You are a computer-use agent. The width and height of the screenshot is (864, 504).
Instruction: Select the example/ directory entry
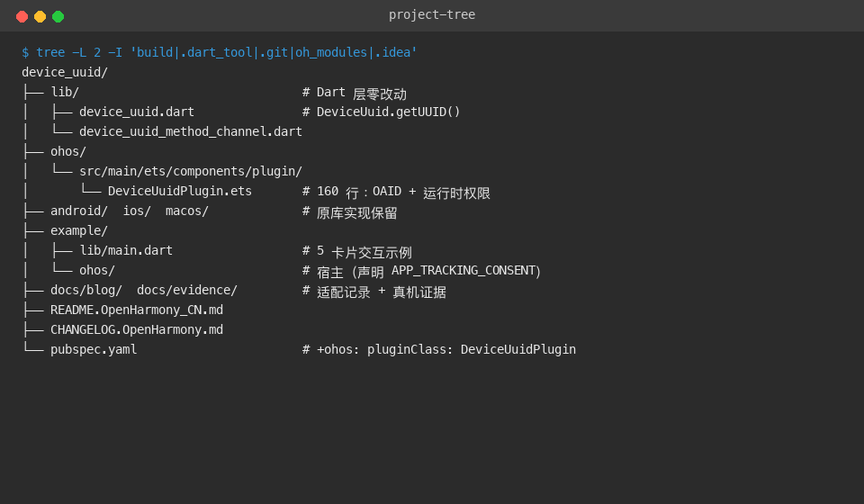click(79, 230)
